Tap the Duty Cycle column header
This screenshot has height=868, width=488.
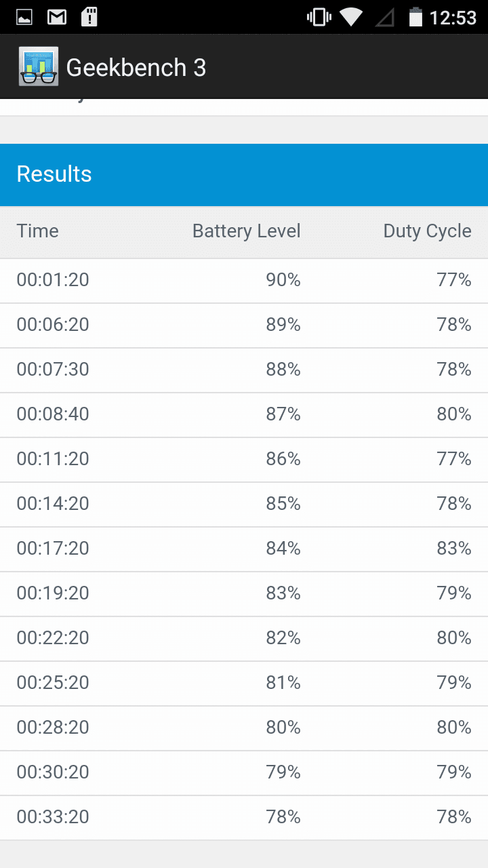click(x=427, y=231)
